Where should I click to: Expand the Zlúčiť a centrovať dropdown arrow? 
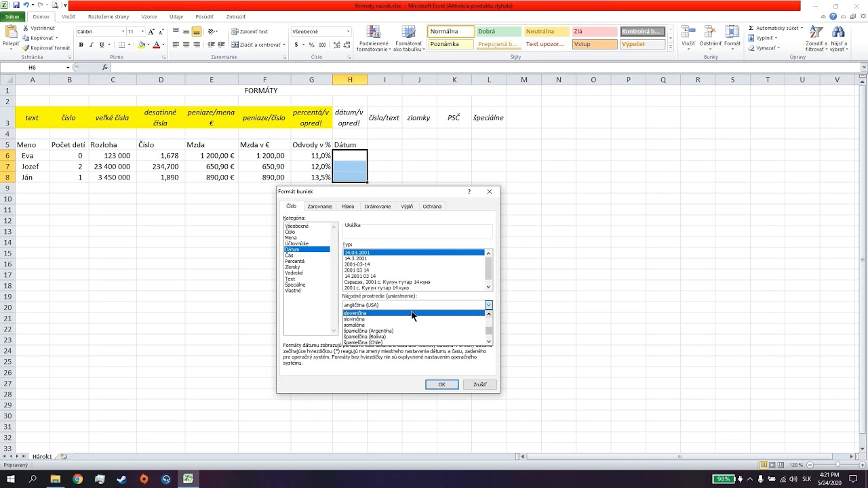(283, 45)
